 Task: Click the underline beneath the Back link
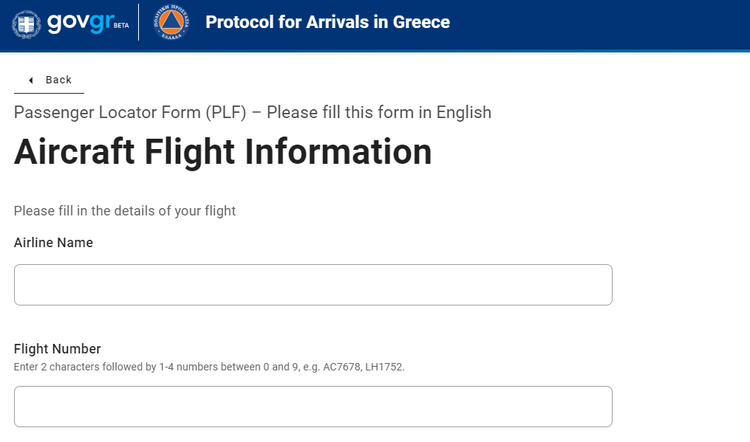pos(49,93)
